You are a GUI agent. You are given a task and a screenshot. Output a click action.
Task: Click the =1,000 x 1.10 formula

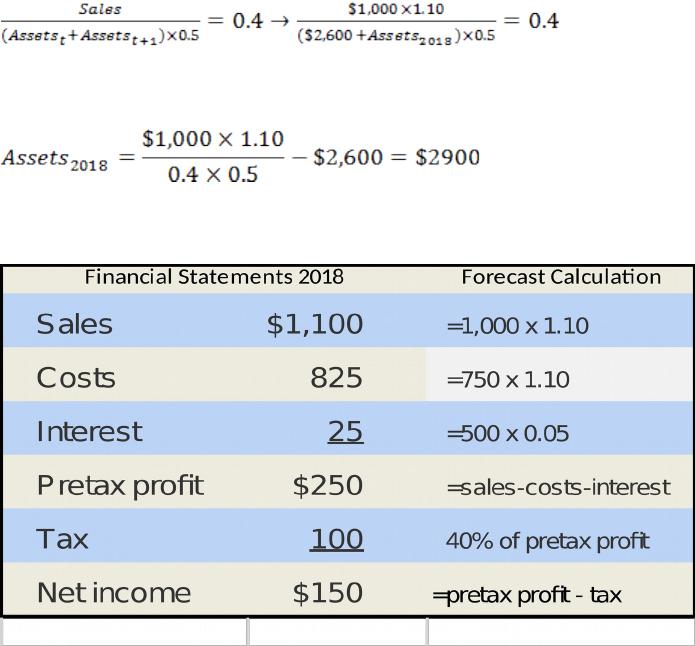point(518,326)
